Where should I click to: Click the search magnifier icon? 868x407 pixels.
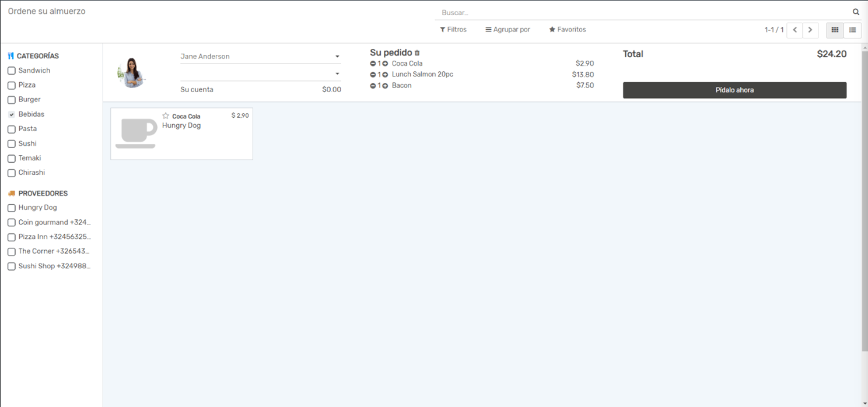click(x=856, y=12)
